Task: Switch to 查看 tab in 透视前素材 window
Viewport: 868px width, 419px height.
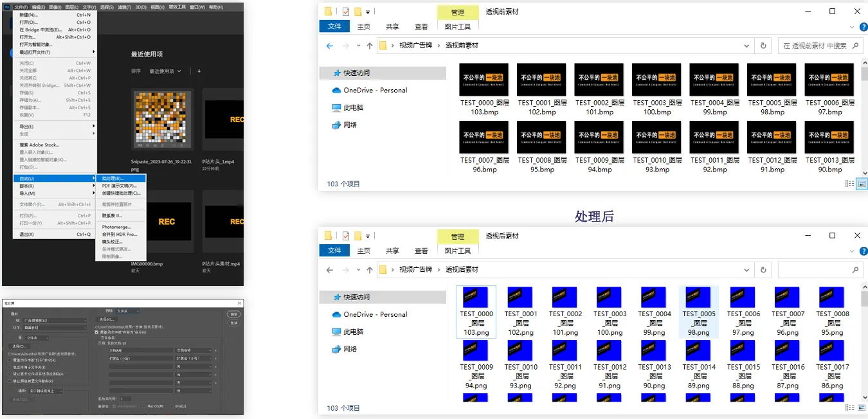Action: tap(421, 26)
